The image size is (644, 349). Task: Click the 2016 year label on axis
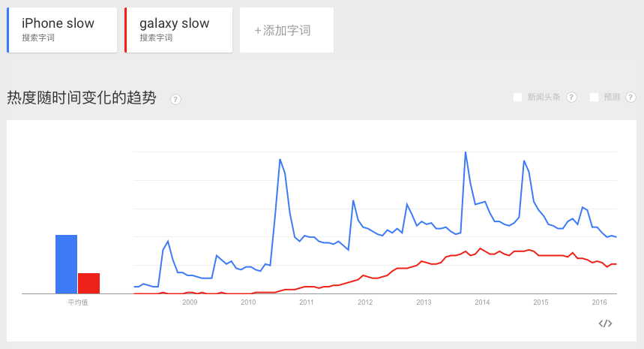(x=599, y=302)
